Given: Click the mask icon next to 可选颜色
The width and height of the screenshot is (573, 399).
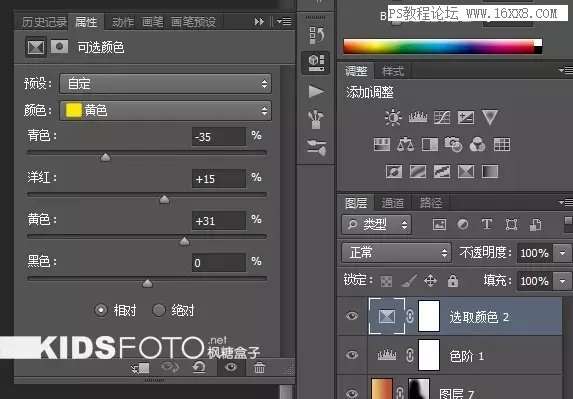Looking at the screenshot, I should tap(59, 47).
